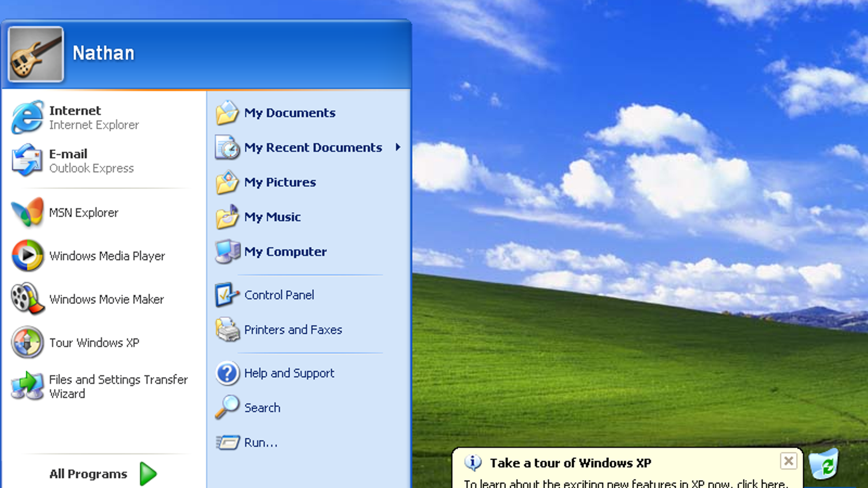868x488 pixels.
Task: Click the My Computer monitor icon
Action: pos(227,252)
